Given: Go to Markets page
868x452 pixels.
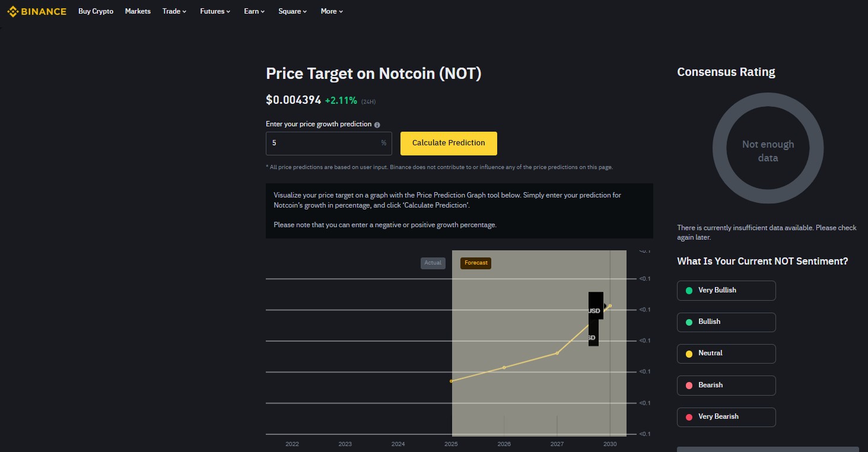Looking at the screenshot, I should click(138, 11).
